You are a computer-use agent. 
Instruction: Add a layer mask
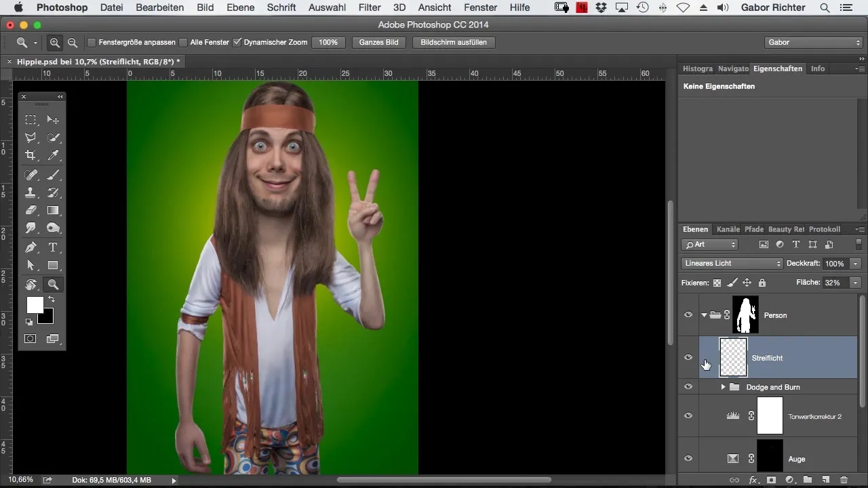[771, 480]
